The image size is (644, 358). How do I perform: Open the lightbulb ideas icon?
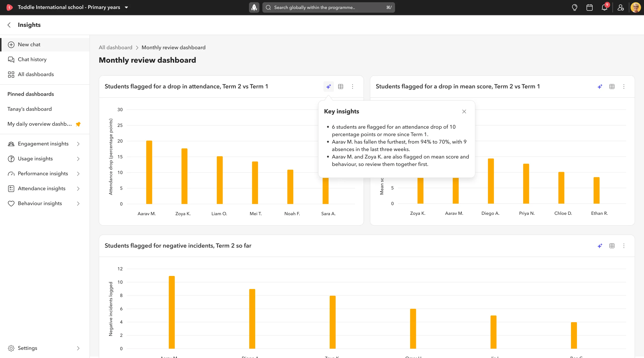coord(574,7)
